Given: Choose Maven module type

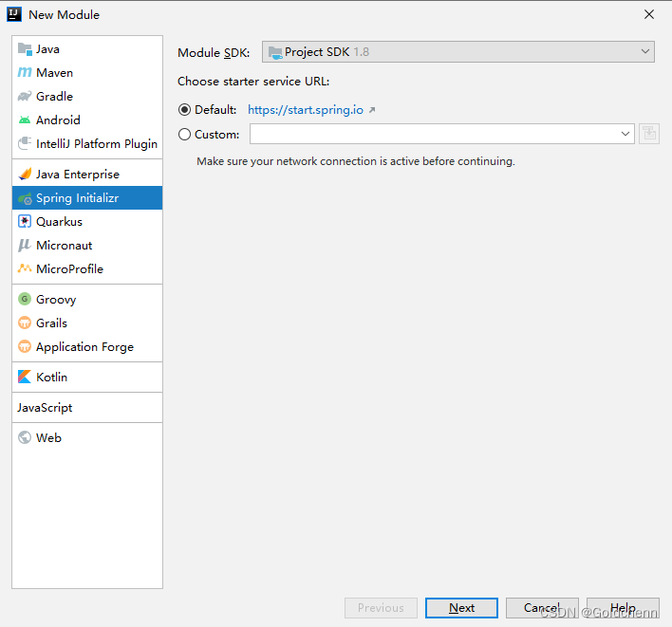Looking at the screenshot, I should point(87,73).
